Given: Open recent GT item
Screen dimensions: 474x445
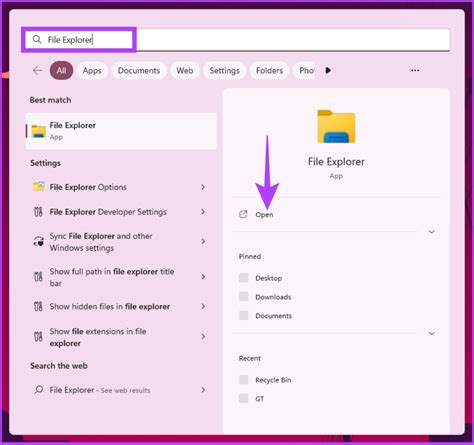Looking at the screenshot, I should click(260, 399).
